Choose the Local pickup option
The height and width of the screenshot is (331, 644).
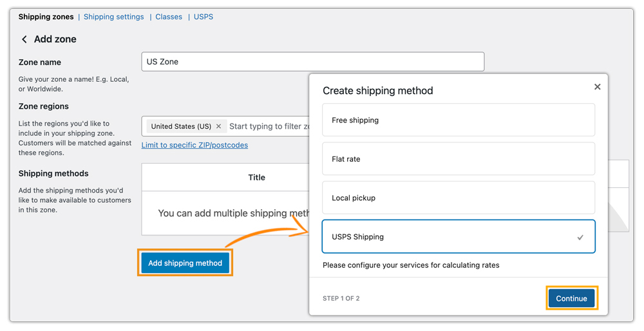pyautogui.click(x=459, y=198)
